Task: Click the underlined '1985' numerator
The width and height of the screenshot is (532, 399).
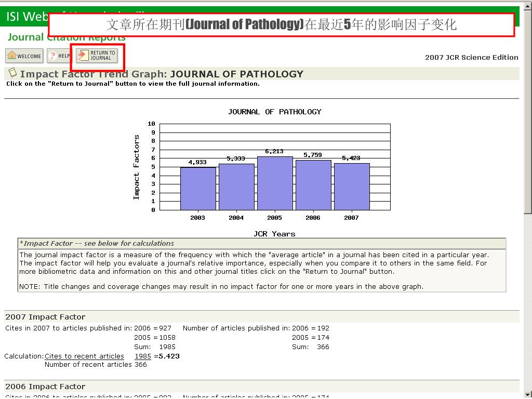Action: 143,356
